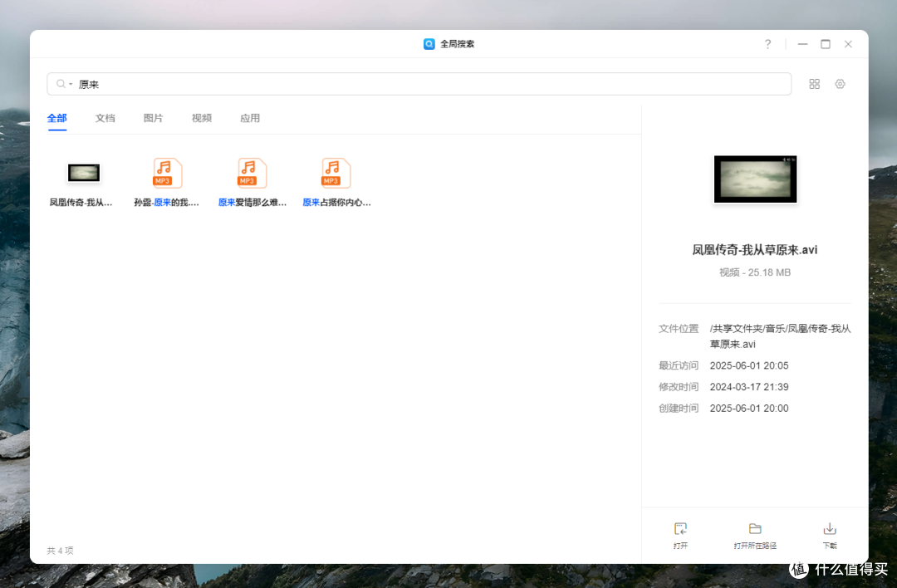
Task: Click the 打开 open file icon
Action: coord(680,528)
